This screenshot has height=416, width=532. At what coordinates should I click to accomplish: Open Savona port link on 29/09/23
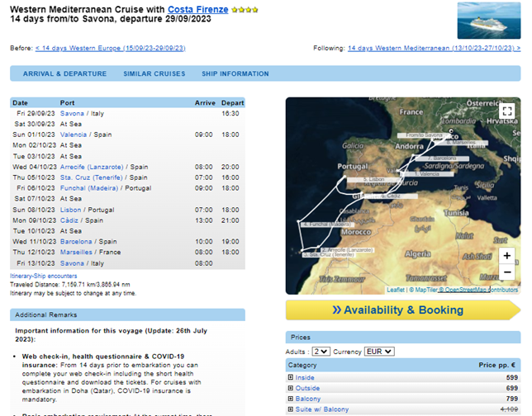click(x=72, y=113)
